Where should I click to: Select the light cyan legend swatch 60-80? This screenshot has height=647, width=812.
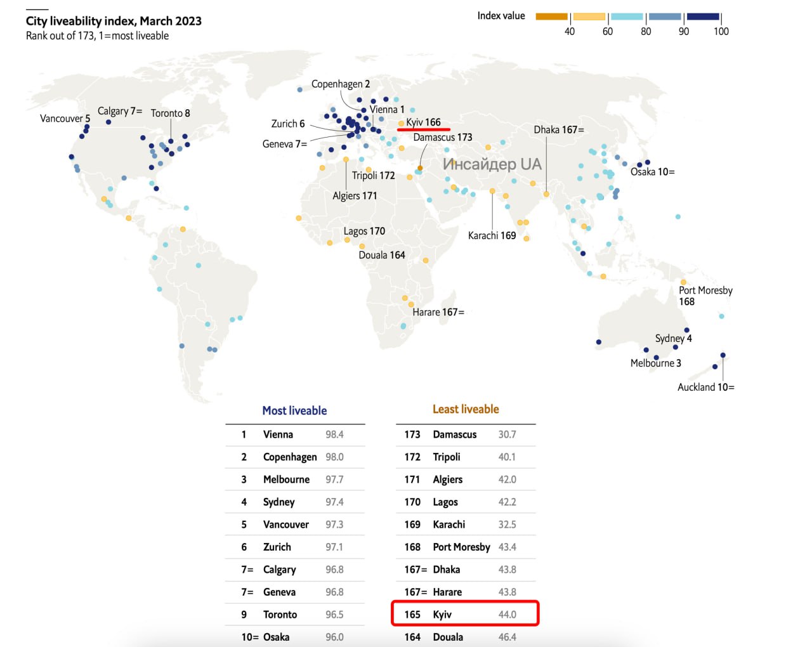point(627,16)
